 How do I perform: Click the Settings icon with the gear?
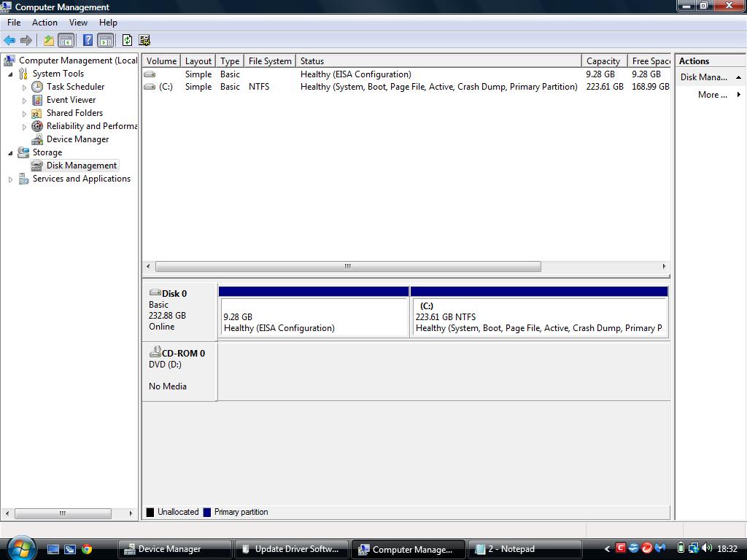pos(144,41)
